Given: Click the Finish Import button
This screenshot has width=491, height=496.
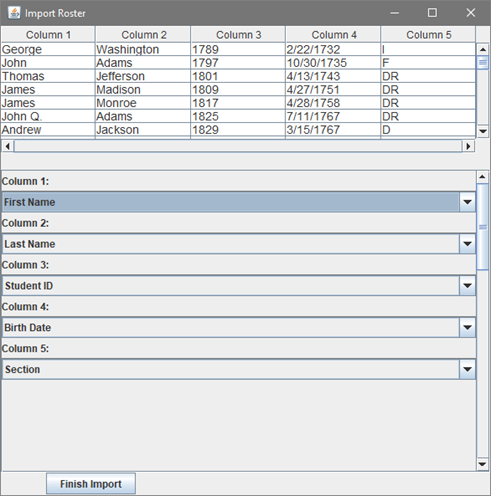Looking at the screenshot, I should 91,484.
